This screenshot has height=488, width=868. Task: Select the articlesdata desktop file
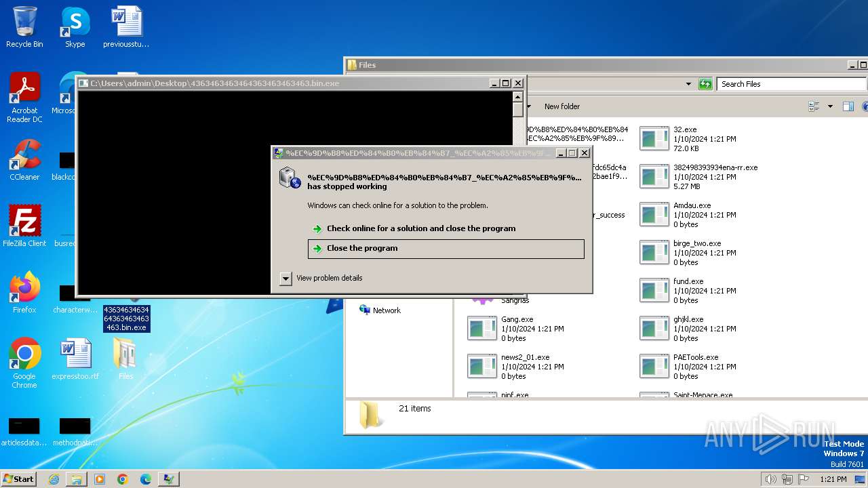coord(24,432)
